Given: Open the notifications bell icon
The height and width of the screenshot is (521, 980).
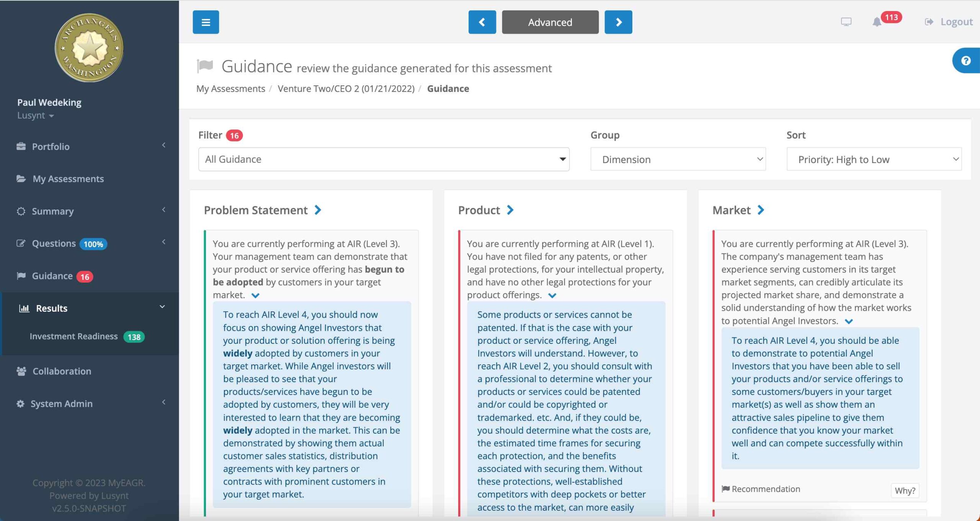Looking at the screenshot, I should [x=877, y=22].
